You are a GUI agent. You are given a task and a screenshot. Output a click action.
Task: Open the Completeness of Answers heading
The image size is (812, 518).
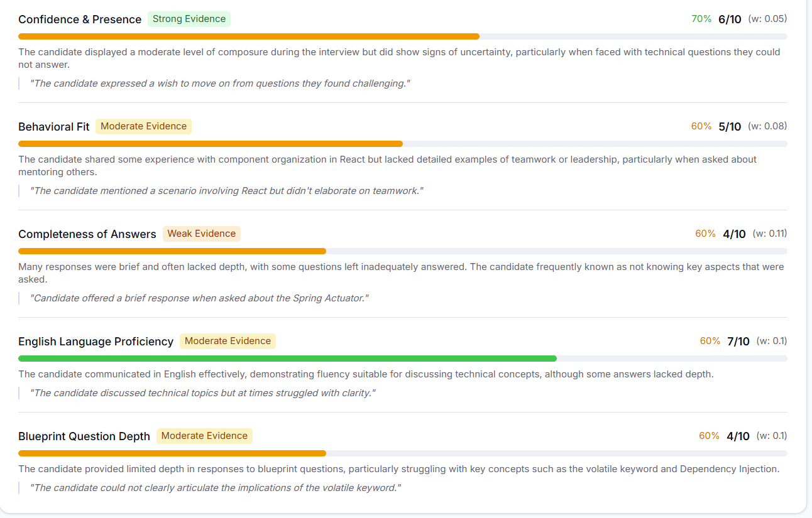(87, 234)
